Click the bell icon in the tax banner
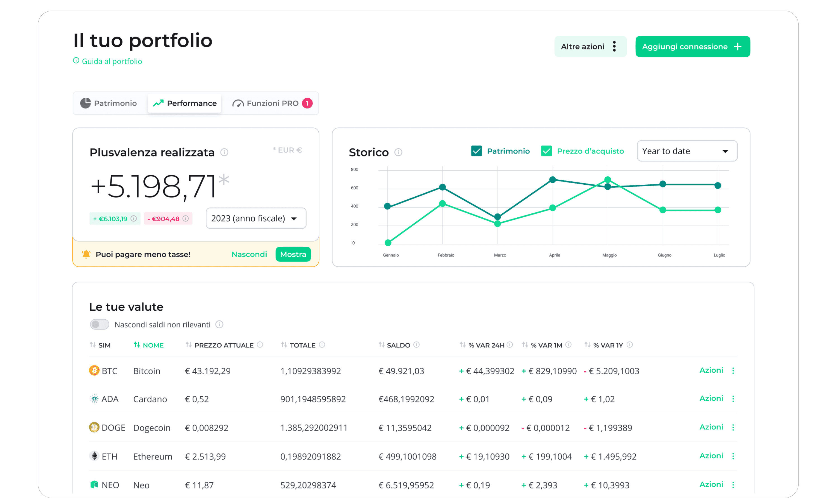Screen dimensions: 824x504 coord(86,254)
